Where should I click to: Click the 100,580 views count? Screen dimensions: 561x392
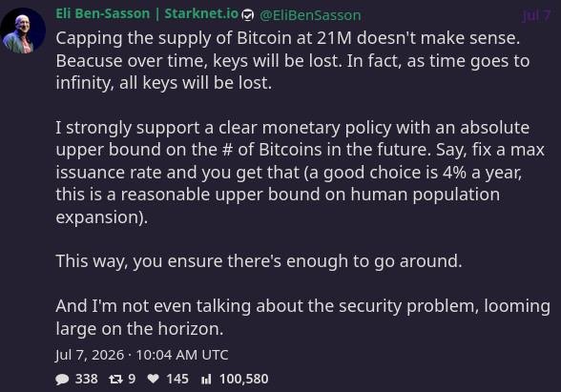point(244,379)
